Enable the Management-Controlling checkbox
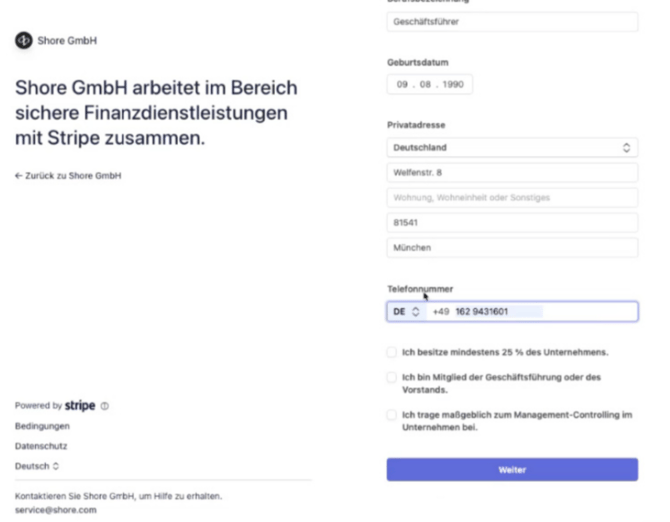Screen dimensions: 670x522 coord(392,415)
